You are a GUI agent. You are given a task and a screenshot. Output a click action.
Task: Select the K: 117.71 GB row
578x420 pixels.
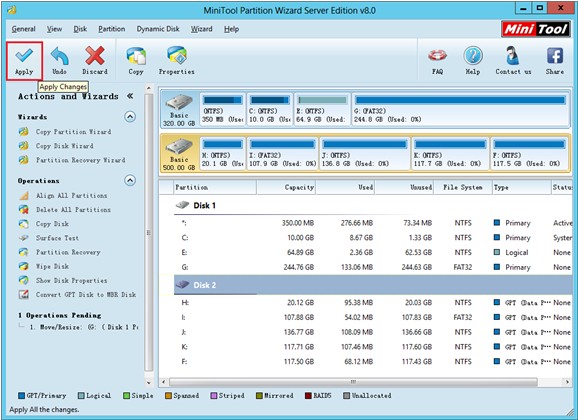(x=373, y=347)
